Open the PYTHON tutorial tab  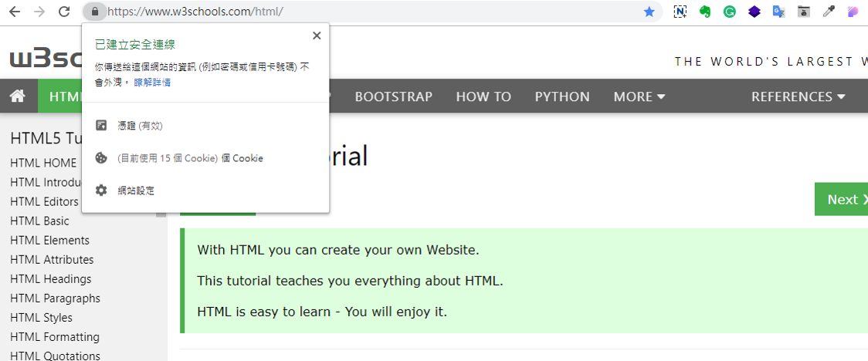point(562,96)
